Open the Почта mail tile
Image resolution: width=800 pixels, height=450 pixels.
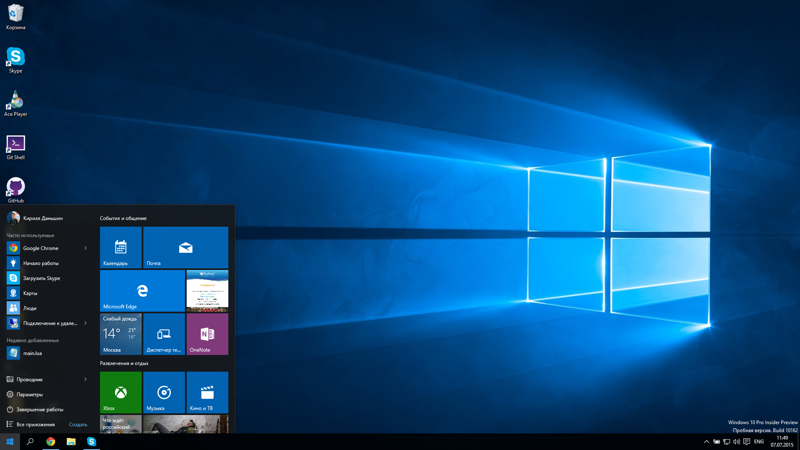coord(186,247)
